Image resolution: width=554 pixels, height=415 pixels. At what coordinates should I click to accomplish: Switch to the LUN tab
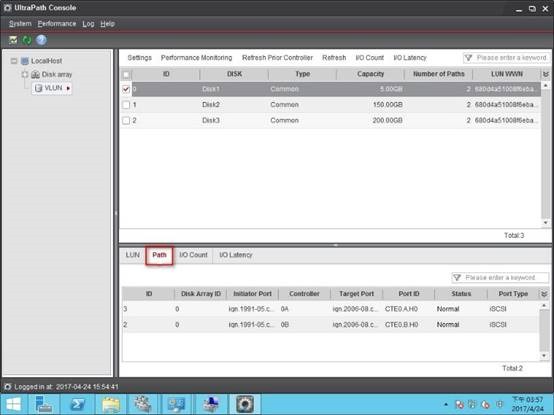click(132, 255)
